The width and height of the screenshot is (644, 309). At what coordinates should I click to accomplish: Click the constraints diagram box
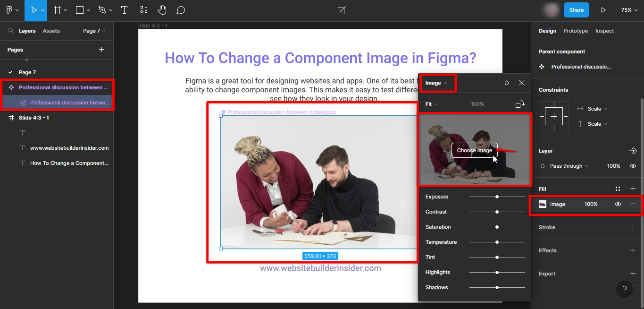point(553,116)
